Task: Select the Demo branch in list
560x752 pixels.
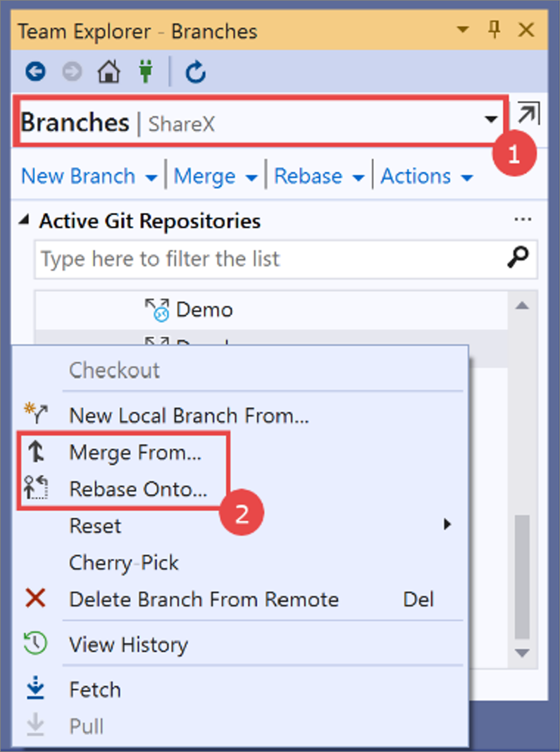Action: (204, 309)
